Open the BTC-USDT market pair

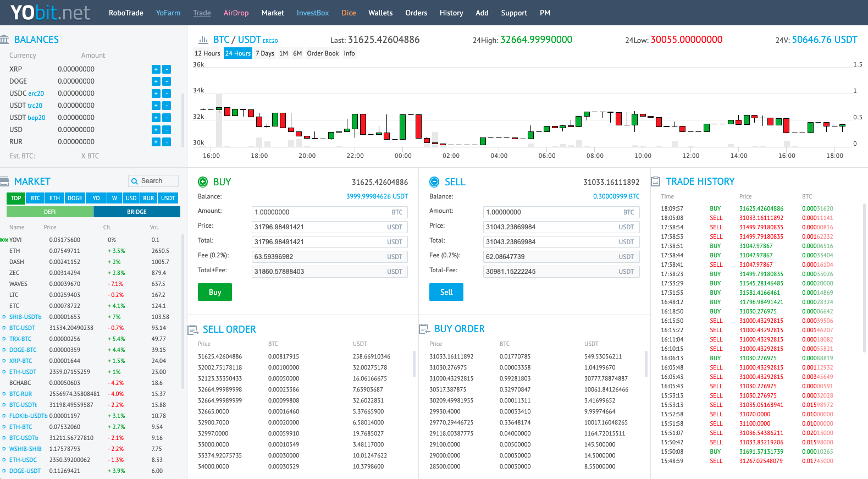[22, 328]
